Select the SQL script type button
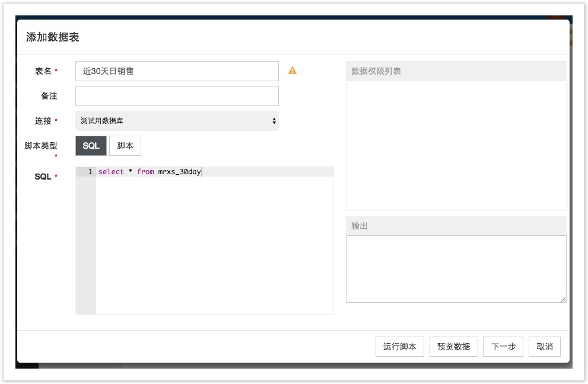Image resolution: width=588 pixels, height=384 pixels. [91, 146]
